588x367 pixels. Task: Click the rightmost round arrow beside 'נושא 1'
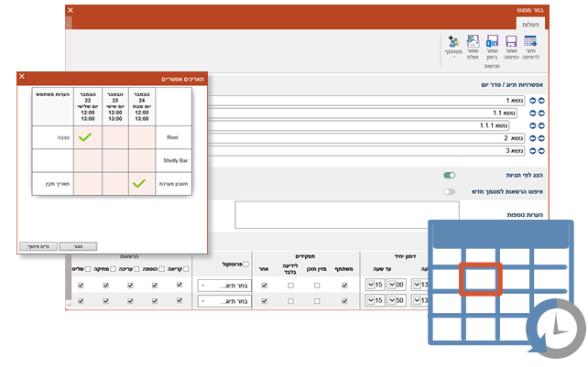542,101
